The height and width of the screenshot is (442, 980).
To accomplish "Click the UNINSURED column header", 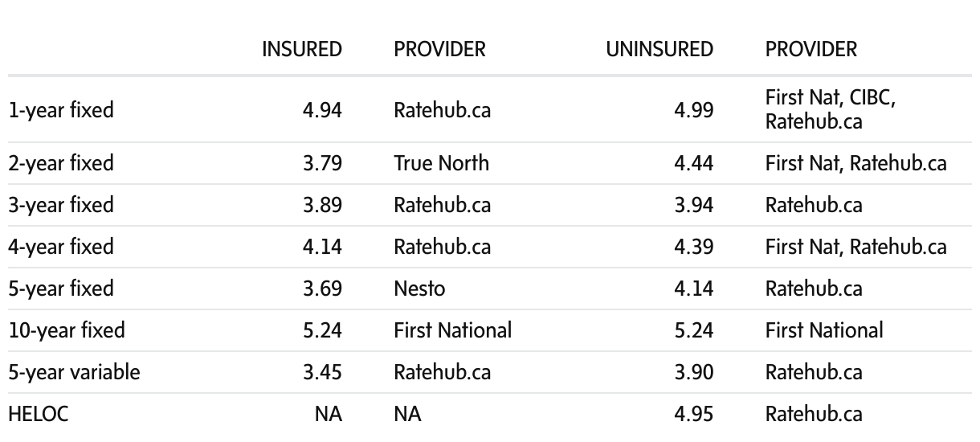I will (659, 49).
